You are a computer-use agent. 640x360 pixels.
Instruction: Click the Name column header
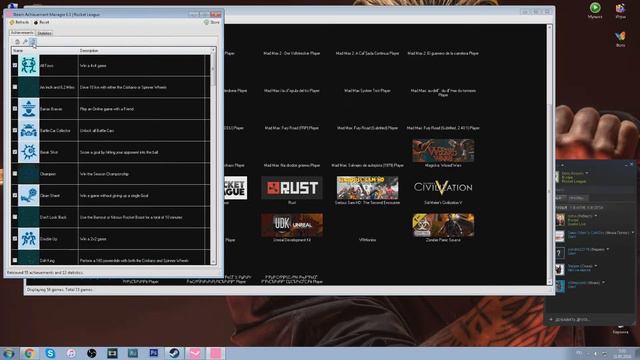(45, 51)
